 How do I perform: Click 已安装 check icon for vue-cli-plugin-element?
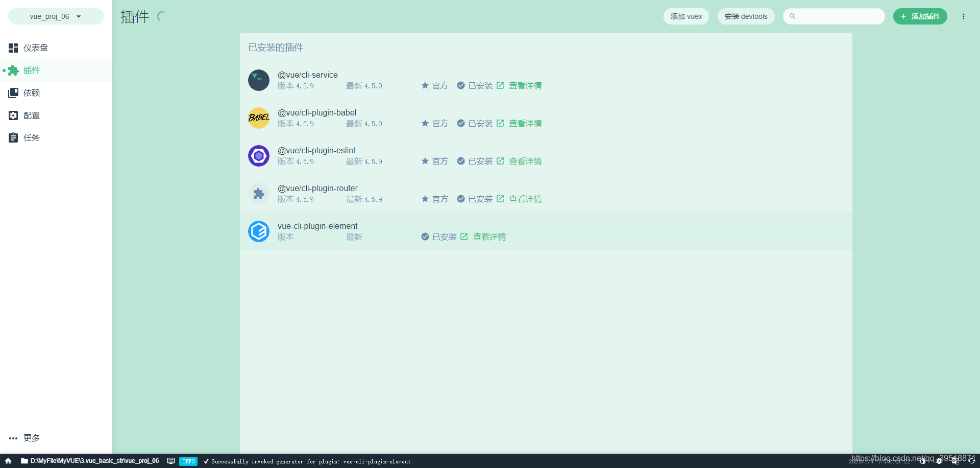(425, 237)
